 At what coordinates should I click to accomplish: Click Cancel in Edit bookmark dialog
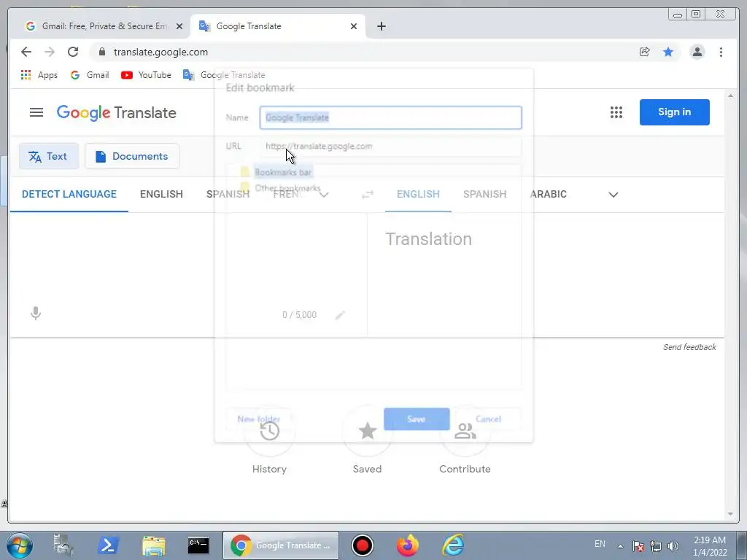pyautogui.click(x=488, y=419)
